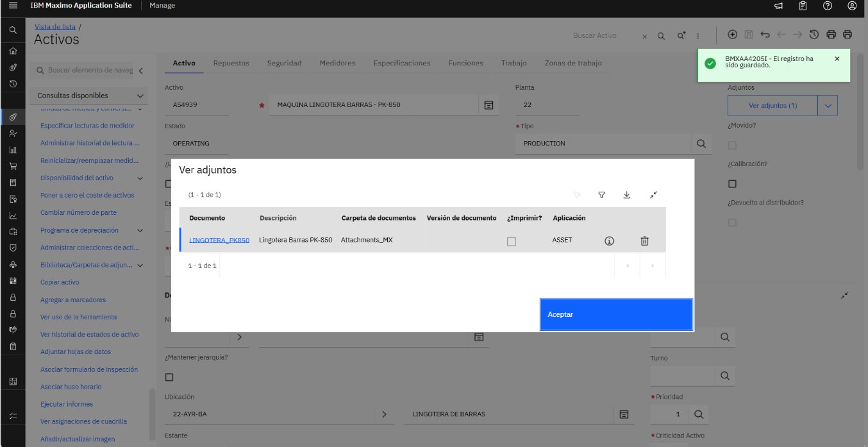
Task: Click Ejecutar informes in the navigation
Action: click(67, 404)
